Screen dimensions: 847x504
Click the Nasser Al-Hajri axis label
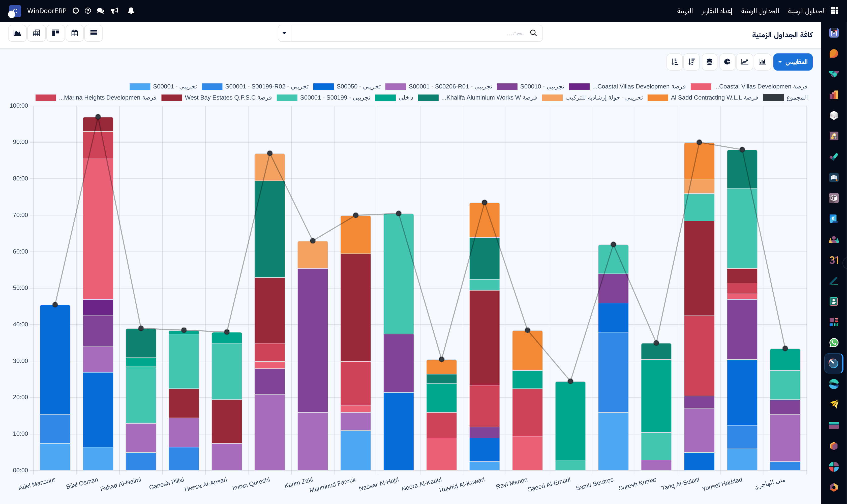click(x=379, y=484)
